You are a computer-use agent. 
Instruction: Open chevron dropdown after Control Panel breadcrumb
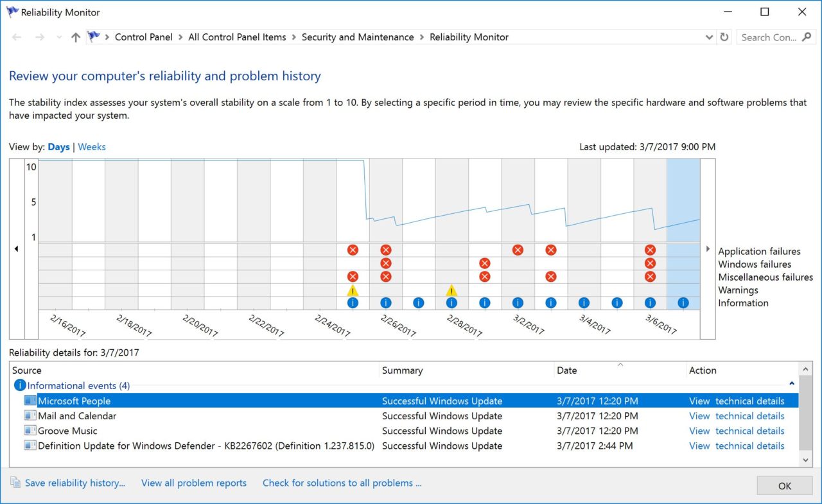coord(180,37)
